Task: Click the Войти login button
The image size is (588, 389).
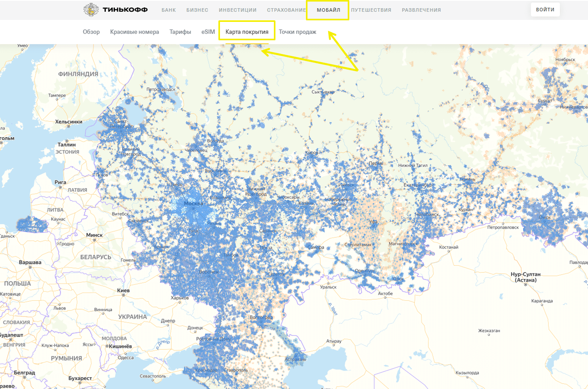Action: coord(545,10)
